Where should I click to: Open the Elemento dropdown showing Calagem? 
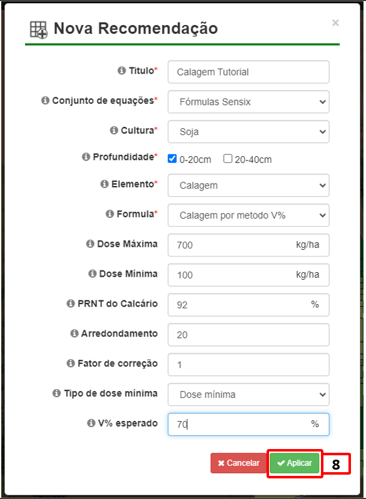(249, 185)
